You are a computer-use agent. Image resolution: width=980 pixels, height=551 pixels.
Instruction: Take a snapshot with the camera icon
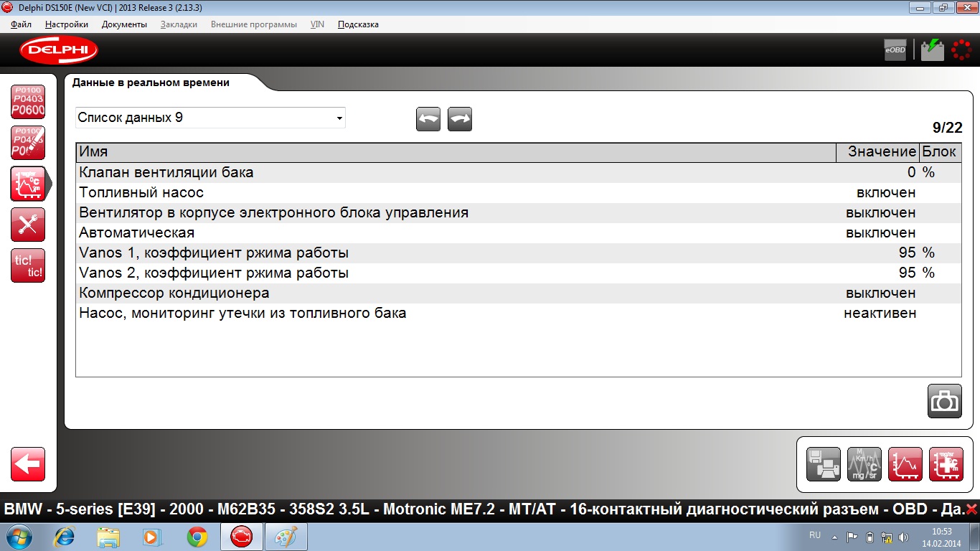coord(944,401)
